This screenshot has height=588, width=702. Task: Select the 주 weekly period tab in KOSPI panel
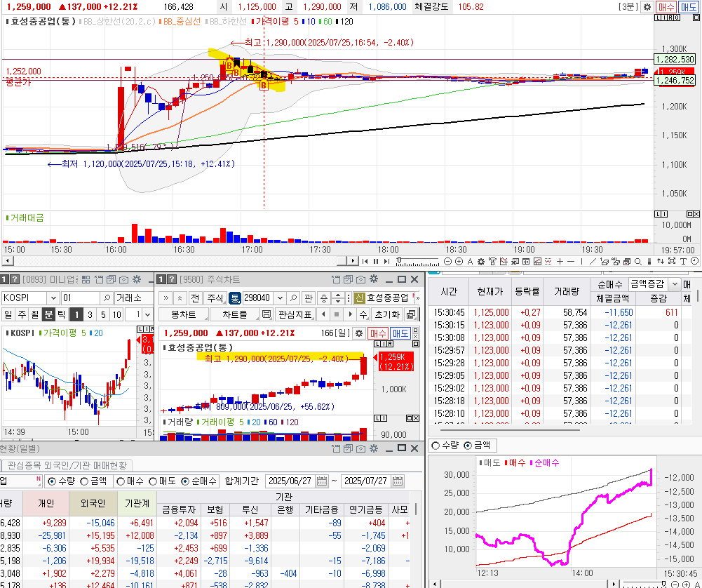click(x=22, y=314)
